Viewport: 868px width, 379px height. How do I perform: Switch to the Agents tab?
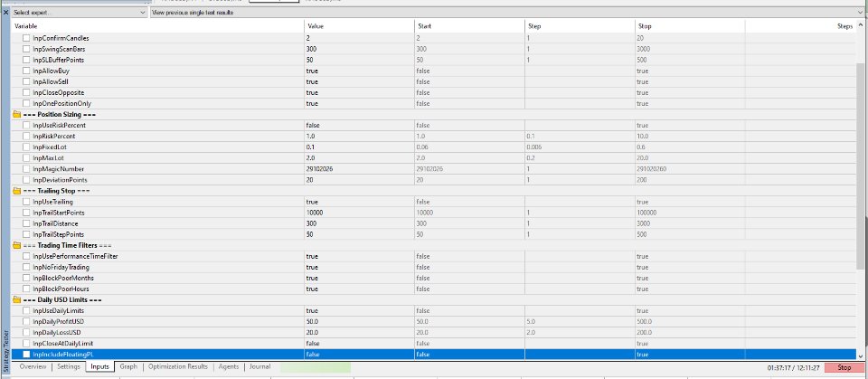[x=229, y=367]
